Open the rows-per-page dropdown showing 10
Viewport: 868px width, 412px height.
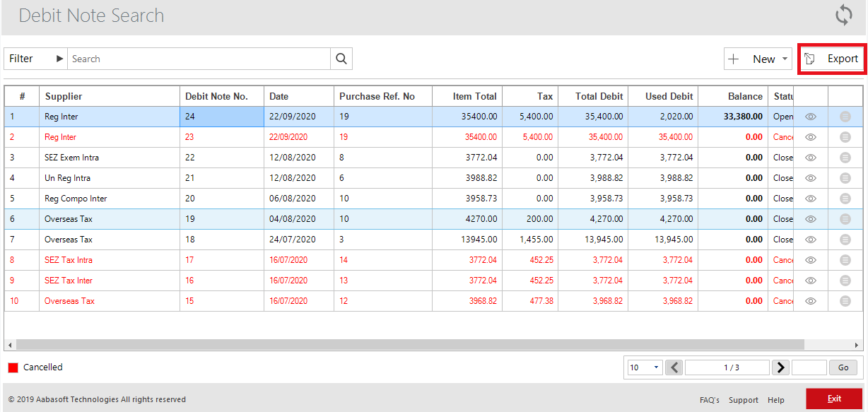point(643,367)
